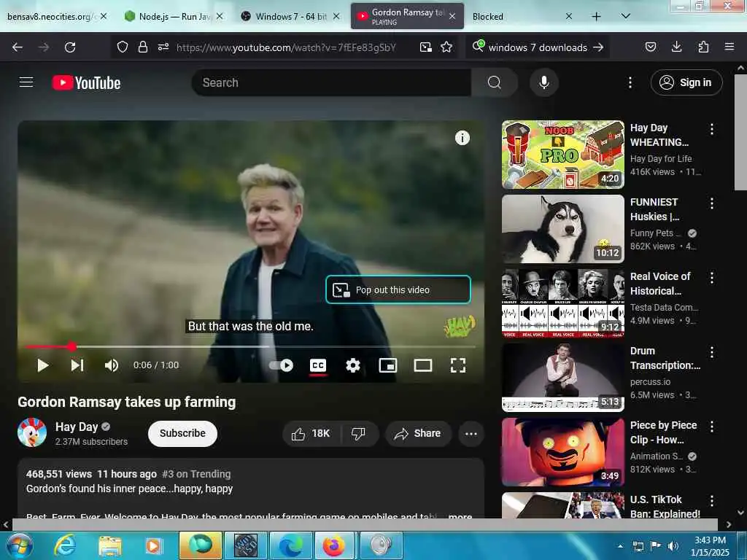Go back one page
The height and width of the screenshot is (560, 747).
tap(18, 47)
